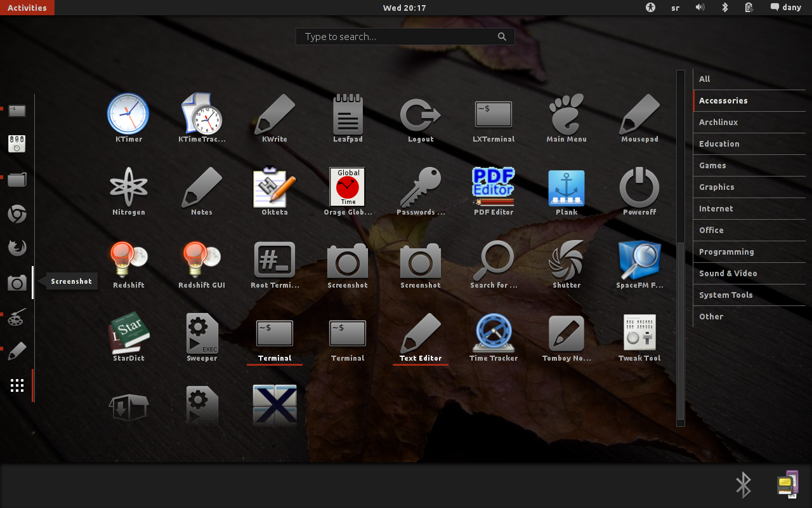
Task: Focus the Type to search field
Action: click(405, 36)
